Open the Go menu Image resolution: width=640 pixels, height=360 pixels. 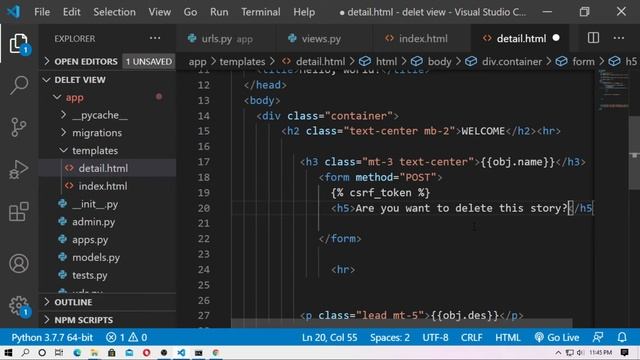pos(190,12)
